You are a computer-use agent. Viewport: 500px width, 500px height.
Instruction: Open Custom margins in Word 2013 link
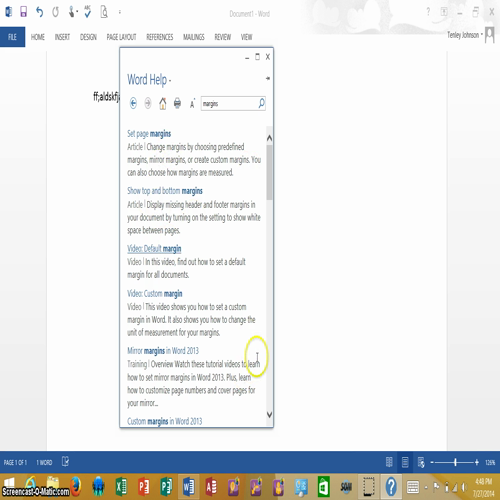(x=164, y=421)
